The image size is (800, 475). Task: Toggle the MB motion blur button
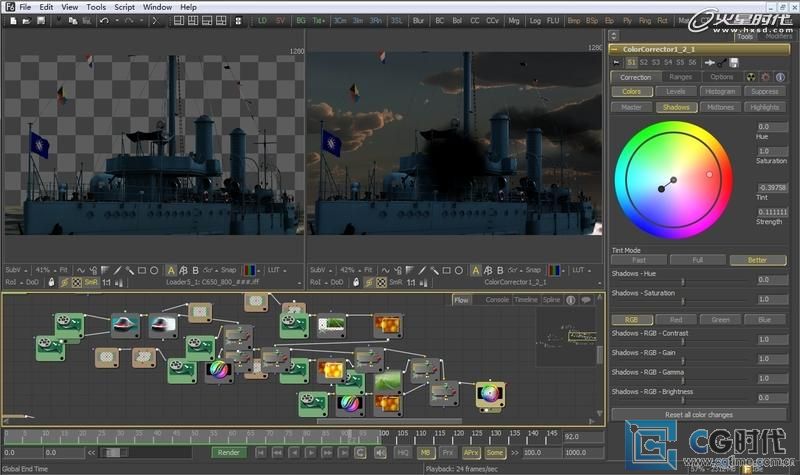(x=426, y=453)
